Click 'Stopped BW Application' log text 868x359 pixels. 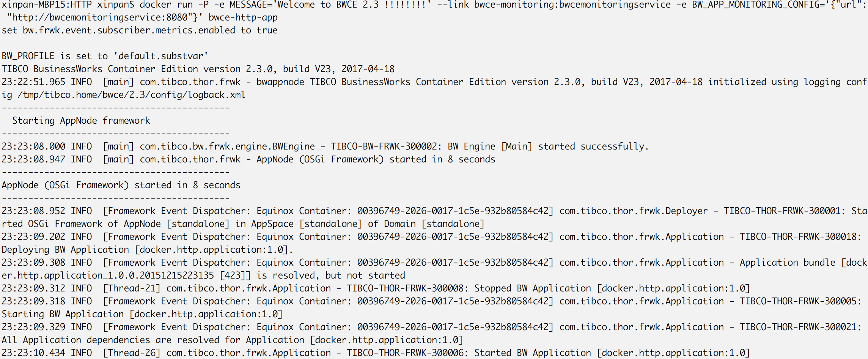click(532, 288)
